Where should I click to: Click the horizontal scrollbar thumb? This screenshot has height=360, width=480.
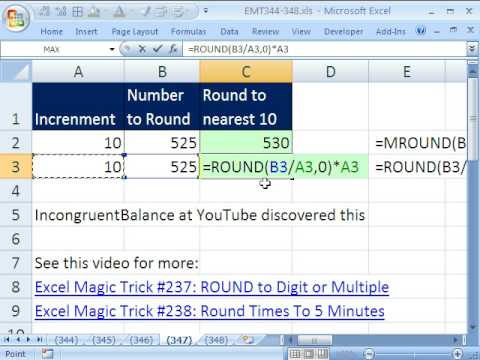[x=314, y=340]
